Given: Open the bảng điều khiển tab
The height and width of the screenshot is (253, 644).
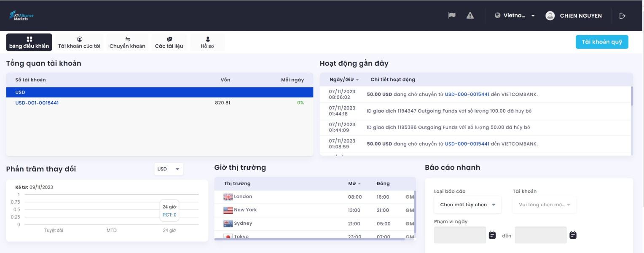Looking at the screenshot, I should click(29, 42).
